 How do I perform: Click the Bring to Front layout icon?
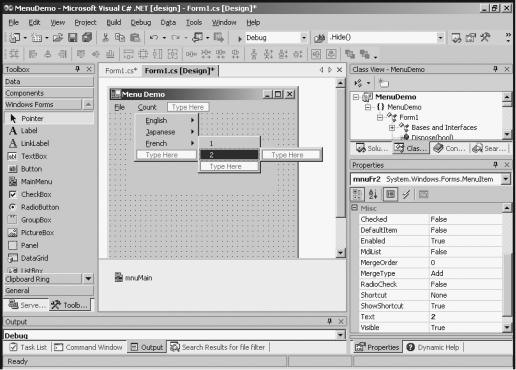click(x=350, y=54)
